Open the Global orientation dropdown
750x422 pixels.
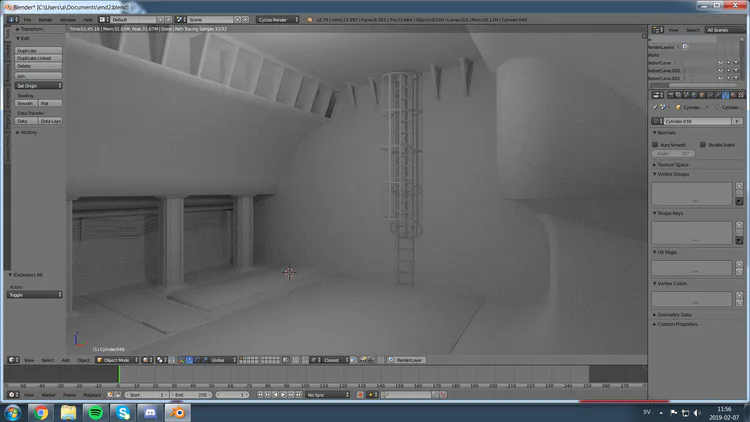(223, 360)
